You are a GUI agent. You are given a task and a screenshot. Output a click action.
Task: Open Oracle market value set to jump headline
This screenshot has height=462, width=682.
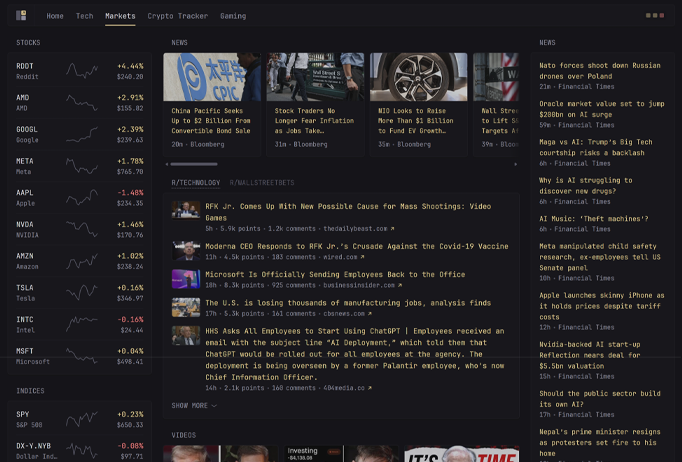pyautogui.click(x=602, y=109)
